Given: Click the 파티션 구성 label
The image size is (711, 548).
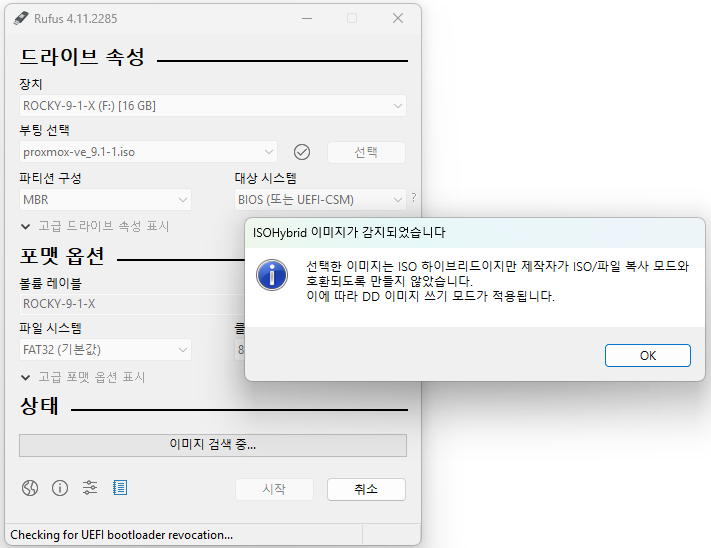Looking at the screenshot, I should click(50, 178).
